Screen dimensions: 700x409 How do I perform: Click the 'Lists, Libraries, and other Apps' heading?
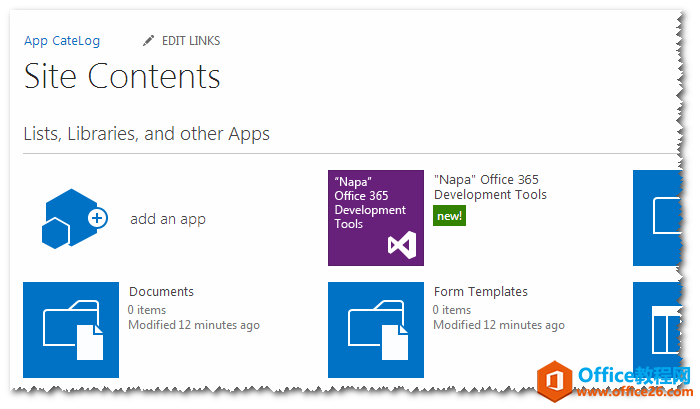147,134
